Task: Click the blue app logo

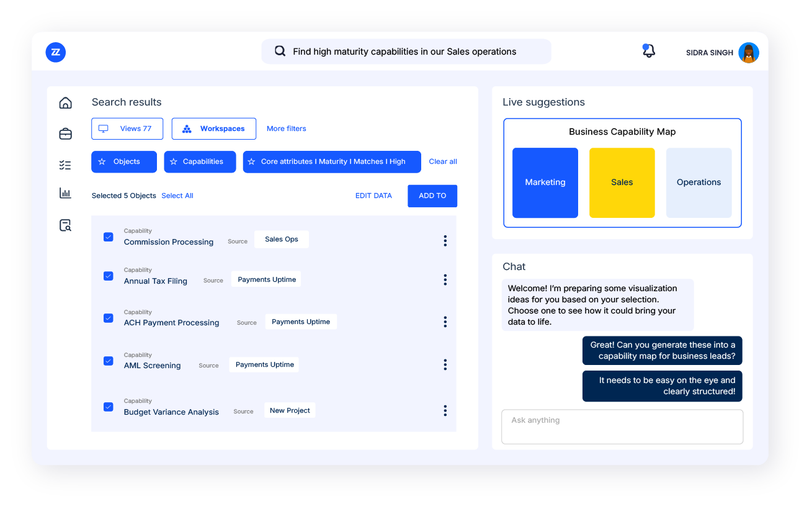Action: (56, 52)
